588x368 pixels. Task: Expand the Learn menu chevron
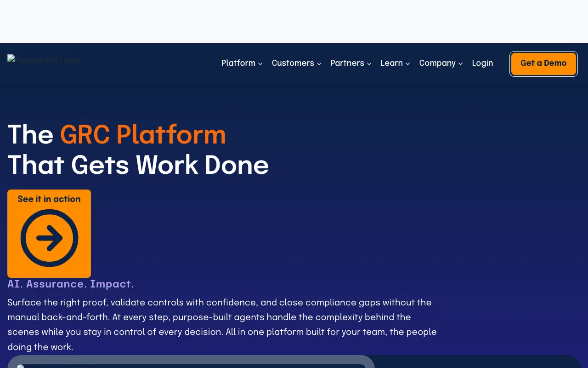click(x=407, y=64)
